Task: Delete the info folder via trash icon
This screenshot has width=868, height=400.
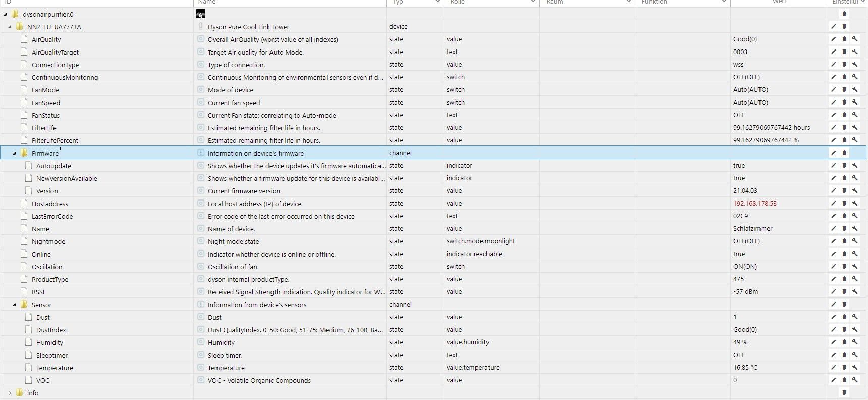Action: (844, 393)
